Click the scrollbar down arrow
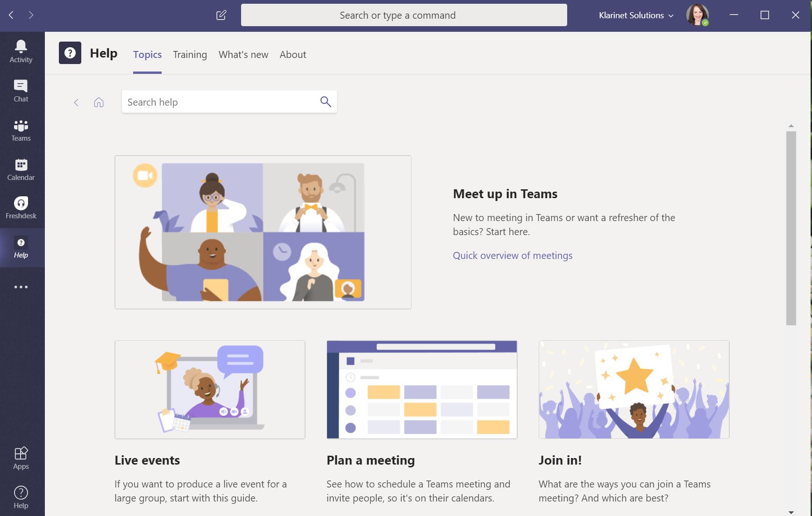 tap(791, 512)
